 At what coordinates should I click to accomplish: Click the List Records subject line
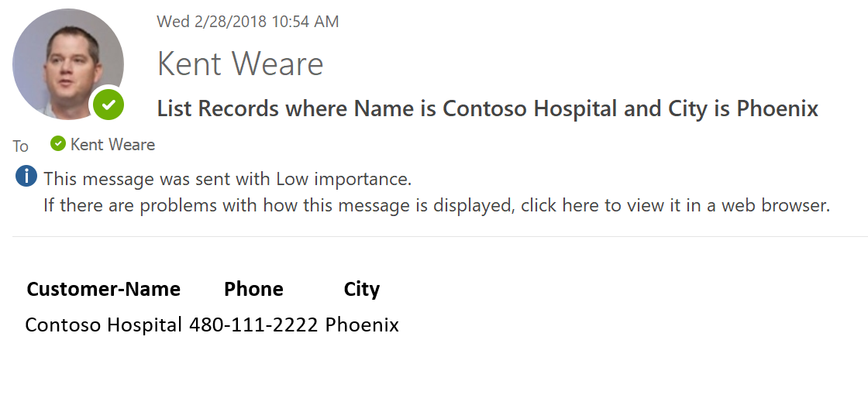(487, 108)
